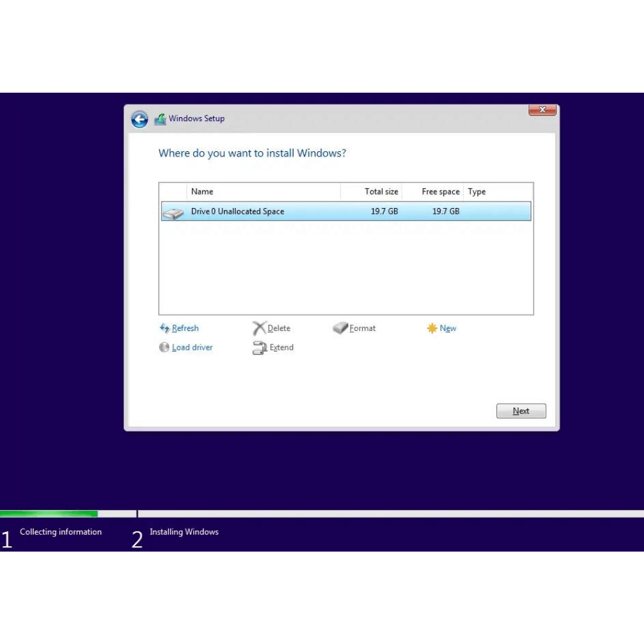Click the hard drive icon for Drive 0

click(x=173, y=213)
